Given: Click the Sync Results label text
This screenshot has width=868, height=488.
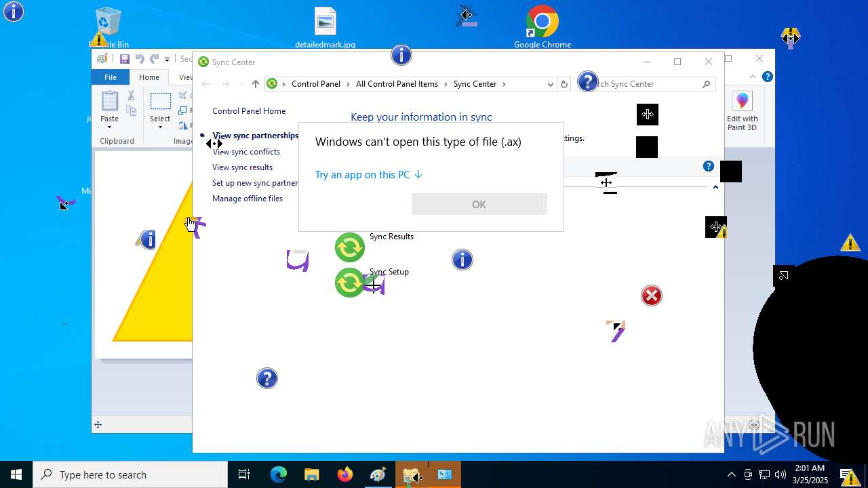Looking at the screenshot, I should pos(391,237).
